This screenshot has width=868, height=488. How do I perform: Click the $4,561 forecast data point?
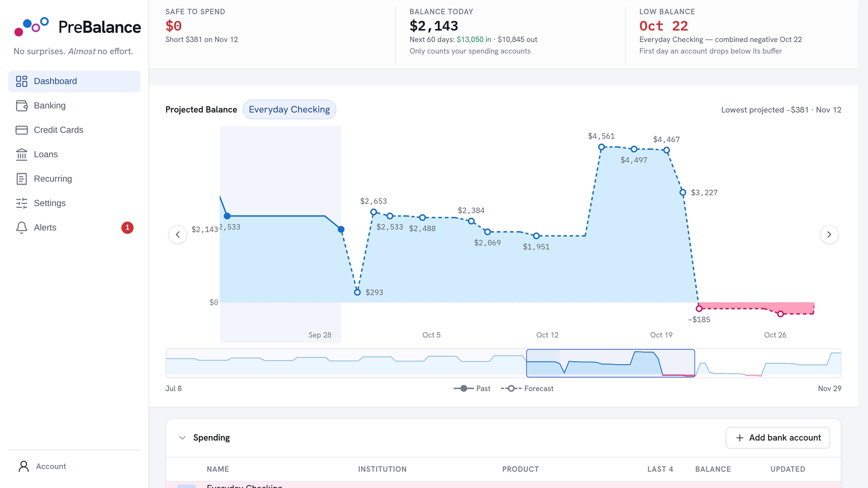point(601,147)
